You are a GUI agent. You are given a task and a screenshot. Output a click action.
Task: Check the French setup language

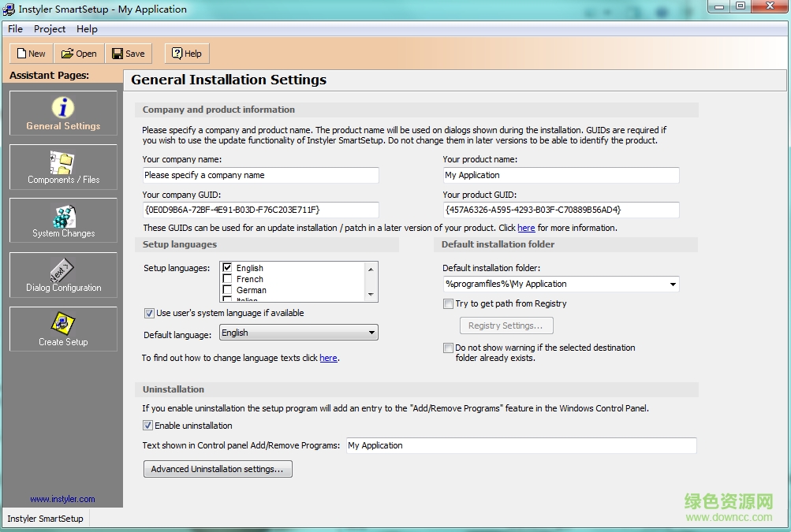pyautogui.click(x=228, y=279)
